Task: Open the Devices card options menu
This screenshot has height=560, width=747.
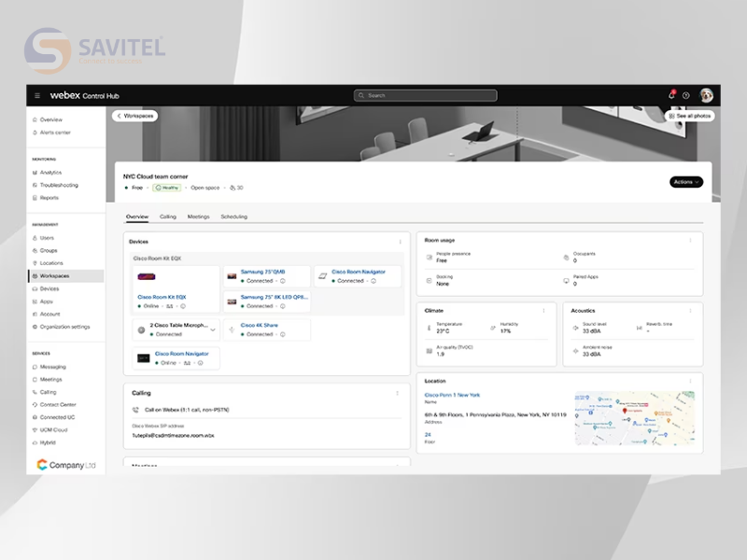Action: 401,242
